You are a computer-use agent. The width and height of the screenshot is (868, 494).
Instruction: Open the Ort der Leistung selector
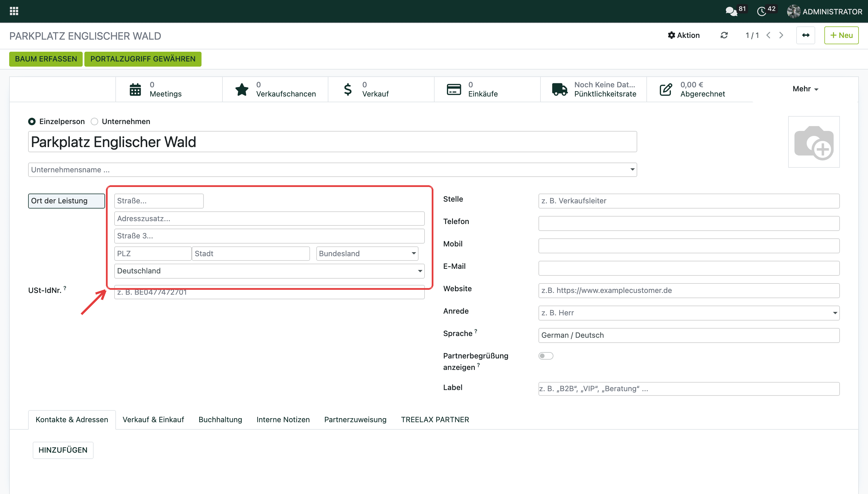click(67, 201)
